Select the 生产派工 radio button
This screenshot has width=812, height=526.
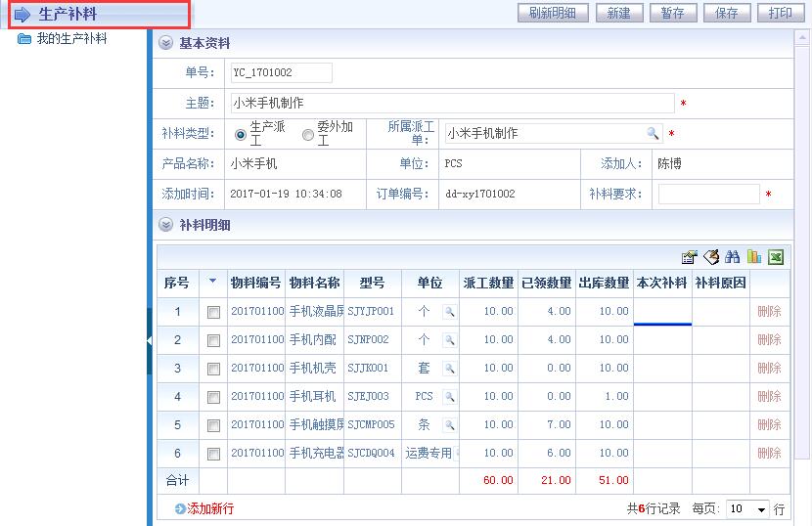[241, 134]
